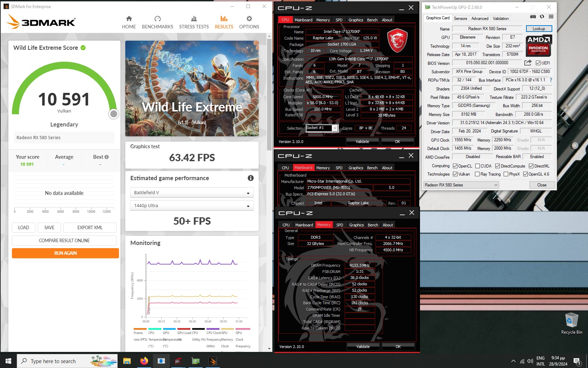Open the Graphics tab in the Memory CPU-Z window
588x368 pixels.
pos(356,225)
